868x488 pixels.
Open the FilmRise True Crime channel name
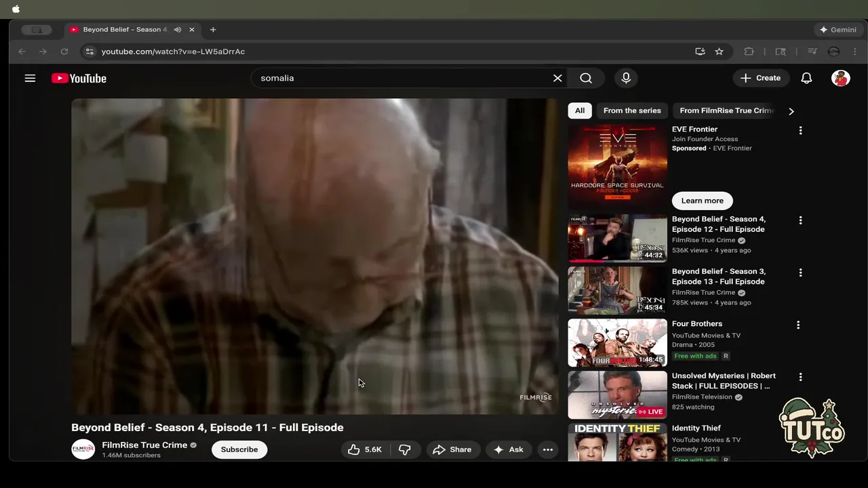point(144,445)
